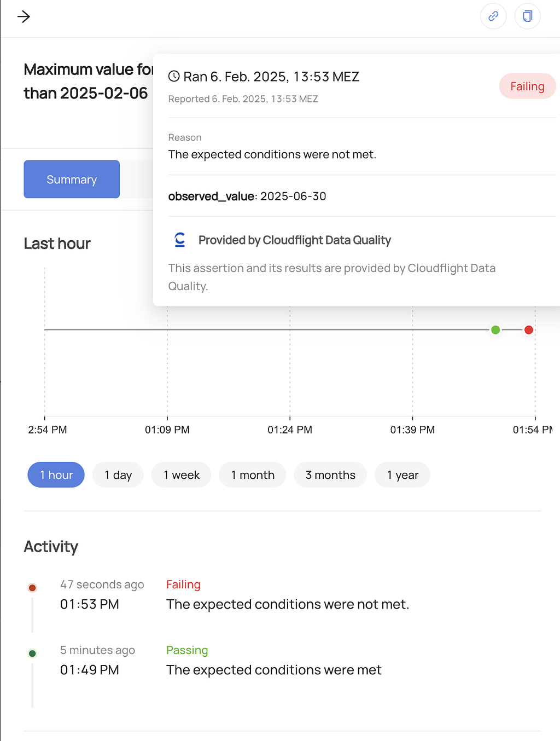Image resolution: width=560 pixels, height=741 pixels.
Task: Choose the 1 month range
Action: click(253, 474)
